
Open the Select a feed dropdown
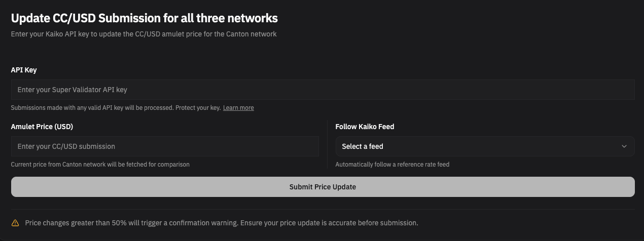[x=484, y=146]
